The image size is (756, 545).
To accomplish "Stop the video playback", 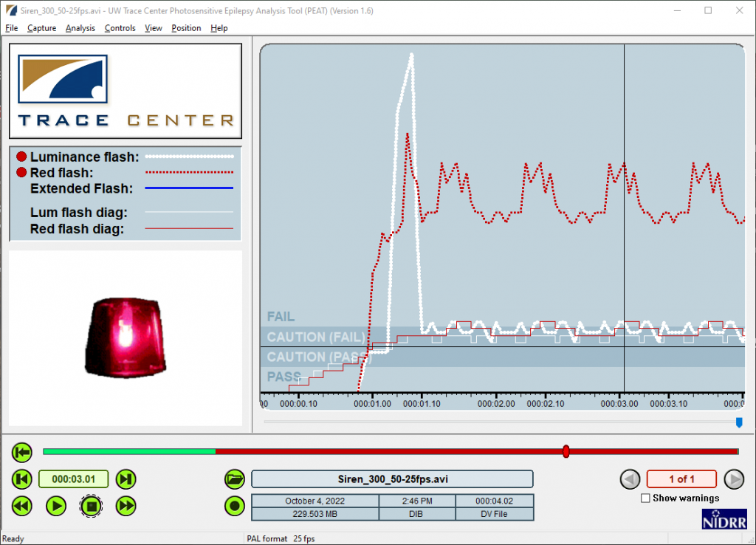I will tap(91, 506).
